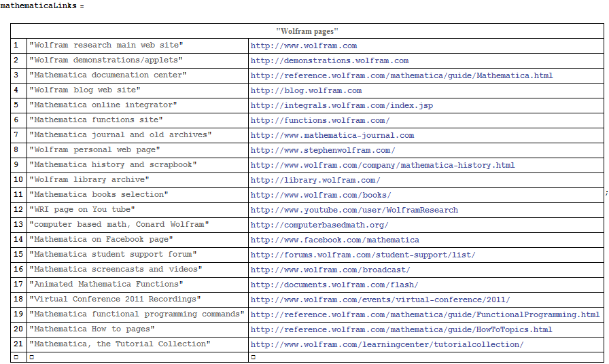Open the demonstrations.wolfram.com link
The width and height of the screenshot is (609, 364).
(330, 61)
